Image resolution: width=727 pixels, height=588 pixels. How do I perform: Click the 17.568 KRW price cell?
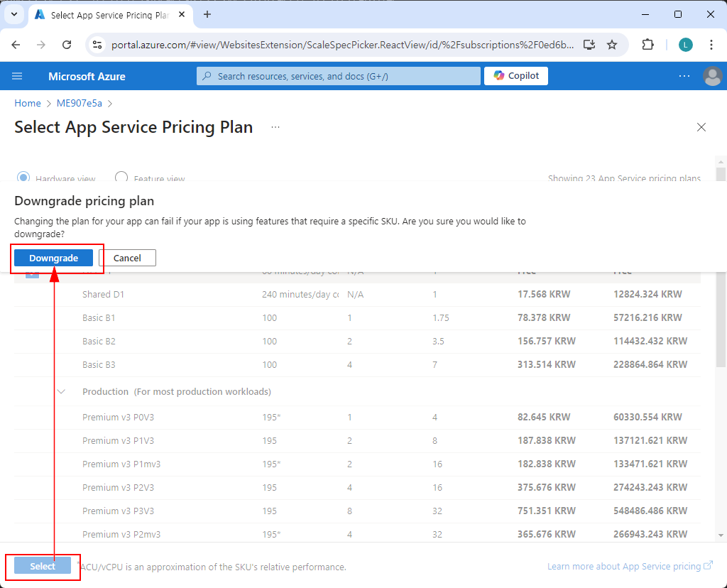544,295
